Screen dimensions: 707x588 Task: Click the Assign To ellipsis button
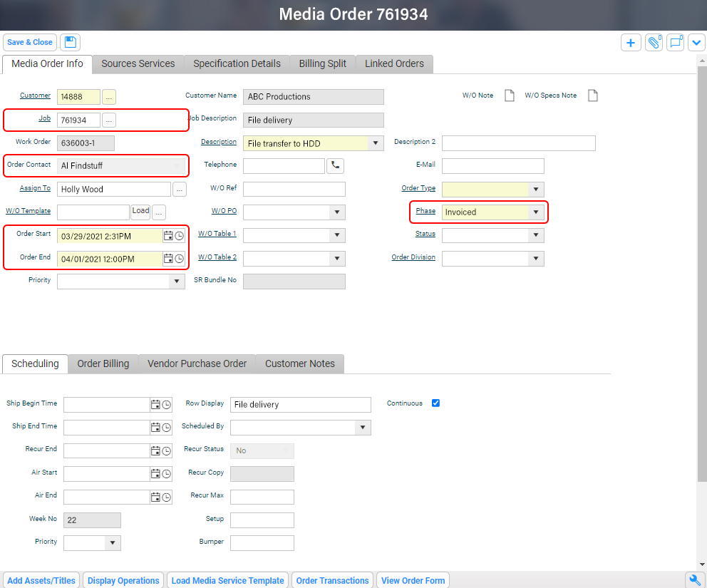click(179, 189)
